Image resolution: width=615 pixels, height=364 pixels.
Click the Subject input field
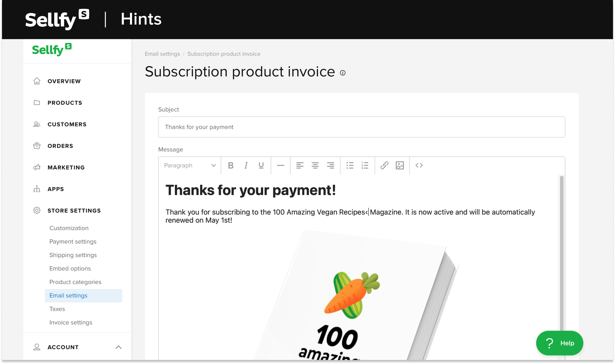tap(362, 127)
